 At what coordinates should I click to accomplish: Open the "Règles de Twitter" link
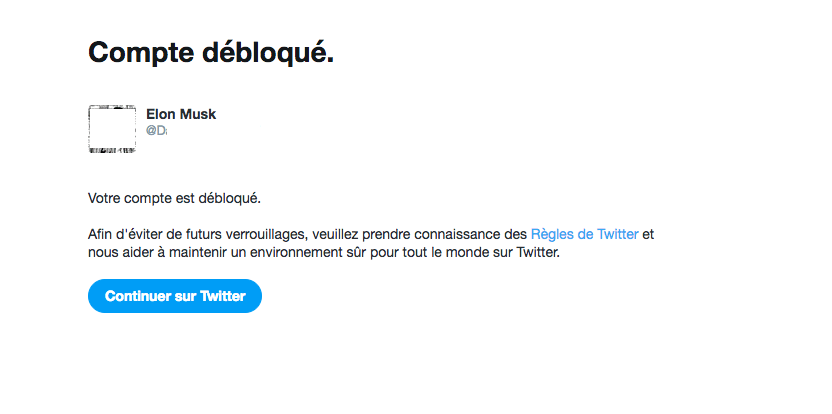584,234
